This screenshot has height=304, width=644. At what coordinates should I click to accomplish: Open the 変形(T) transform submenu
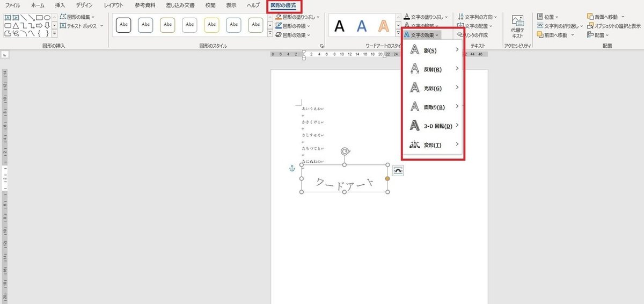tap(434, 144)
